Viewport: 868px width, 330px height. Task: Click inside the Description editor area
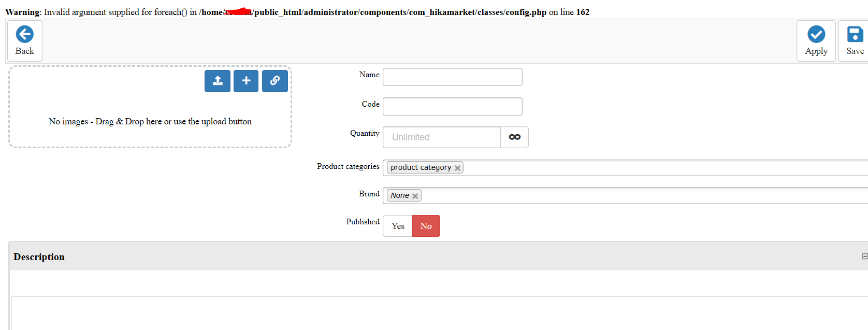(414, 313)
